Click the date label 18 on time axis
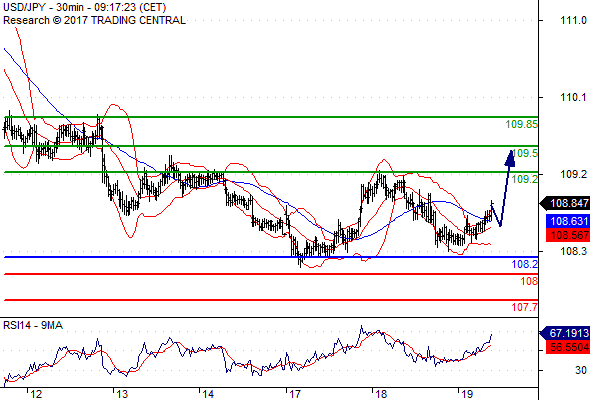The height and width of the screenshot is (400, 590). [381, 394]
